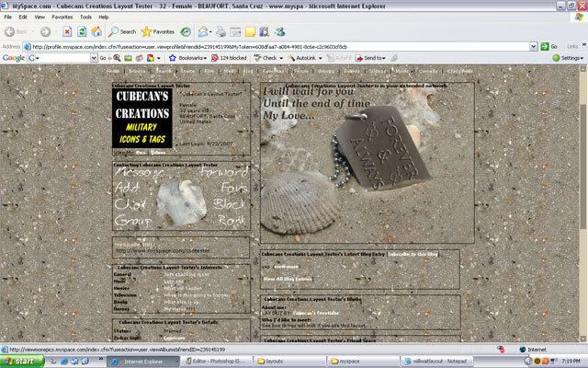
Task: Click the Windows Start button
Action: coord(22,362)
